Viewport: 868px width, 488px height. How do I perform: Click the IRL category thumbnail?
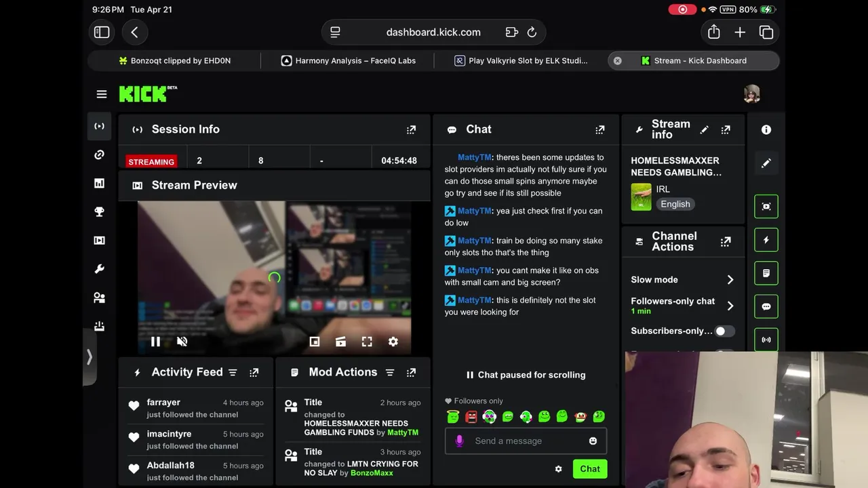641,197
